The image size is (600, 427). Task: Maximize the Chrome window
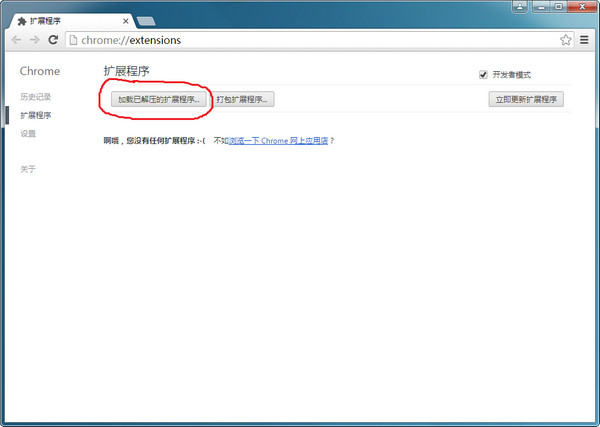pos(559,7)
